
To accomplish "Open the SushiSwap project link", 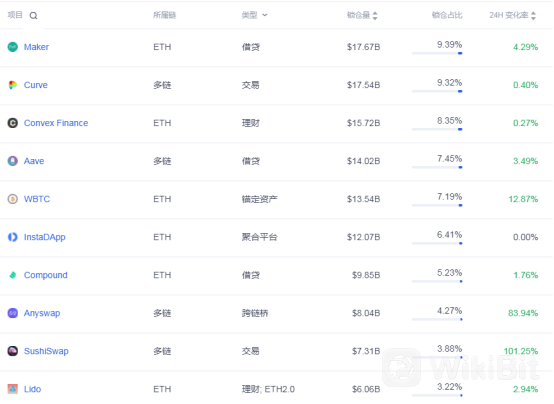I will [46, 351].
